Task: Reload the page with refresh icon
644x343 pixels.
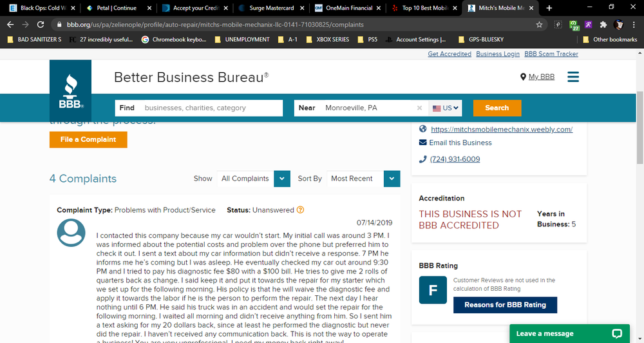Action: click(x=40, y=24)
